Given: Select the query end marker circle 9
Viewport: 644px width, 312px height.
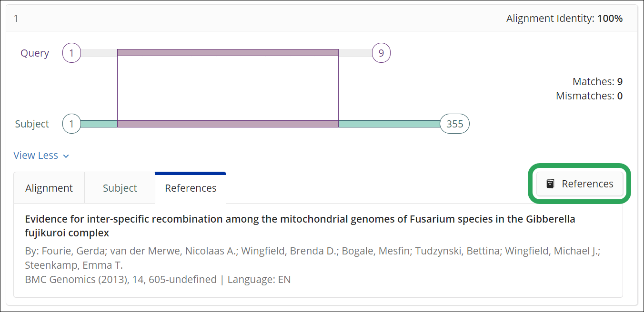Looking at the screenshot, I should coord(381,53).
